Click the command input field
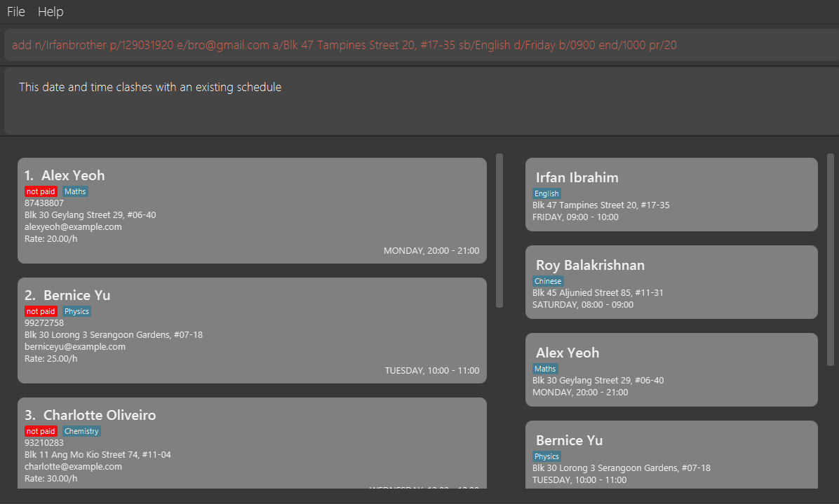The image size is (839, 504). tap(422, 45)
